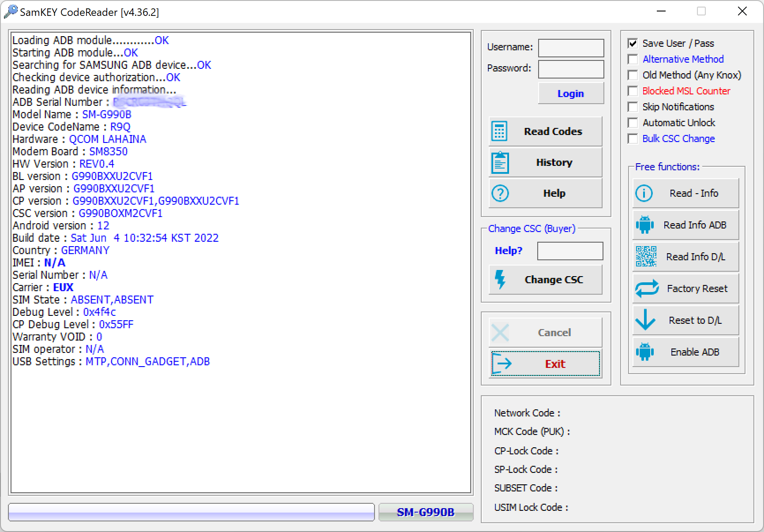Click the Login button

coord(571,94)
